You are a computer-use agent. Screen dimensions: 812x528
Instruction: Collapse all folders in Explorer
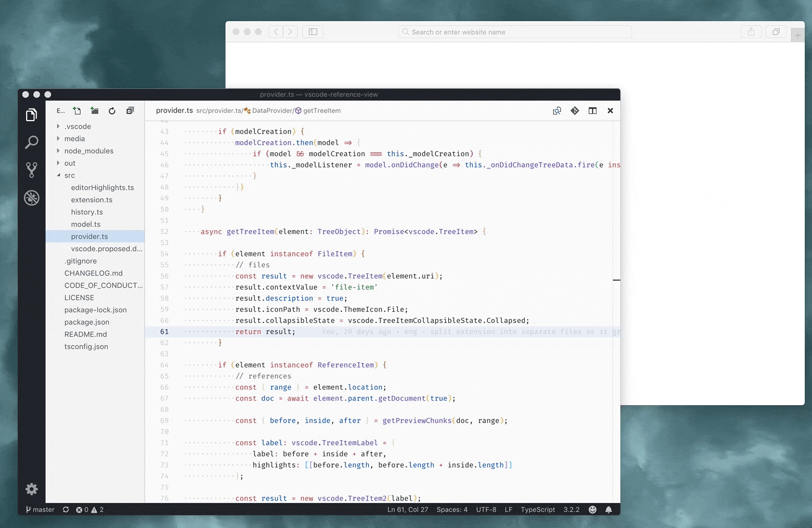(x=130, y=111)
